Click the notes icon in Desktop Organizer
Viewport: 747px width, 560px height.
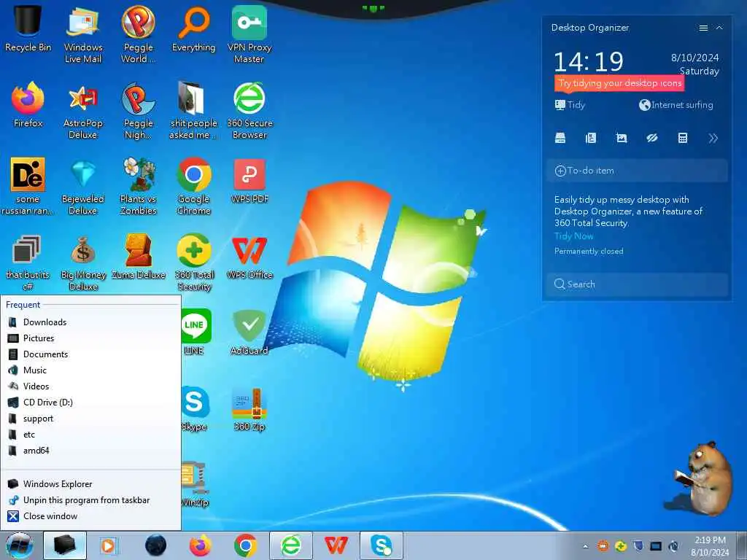pyautogui.click(x=591, y=138)
